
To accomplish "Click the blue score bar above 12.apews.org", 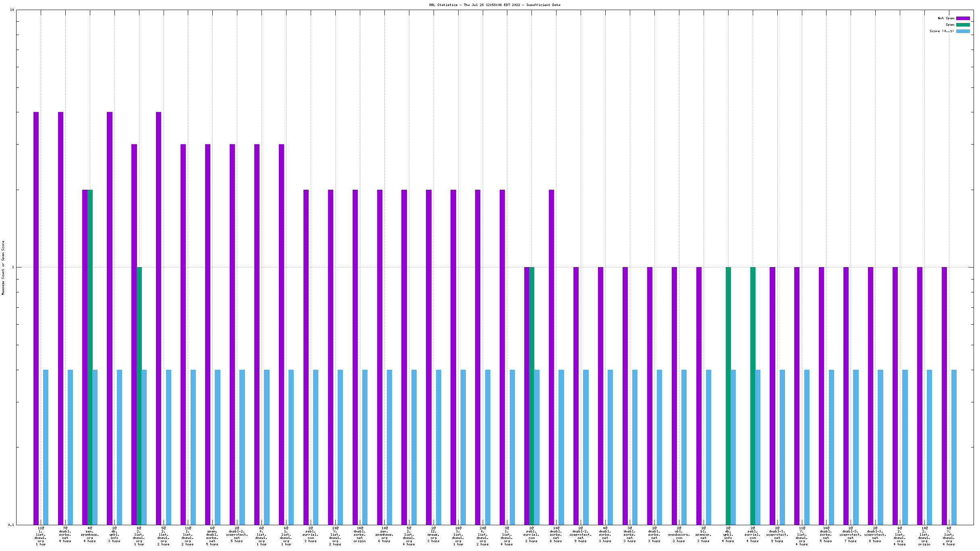I will 438,447.
